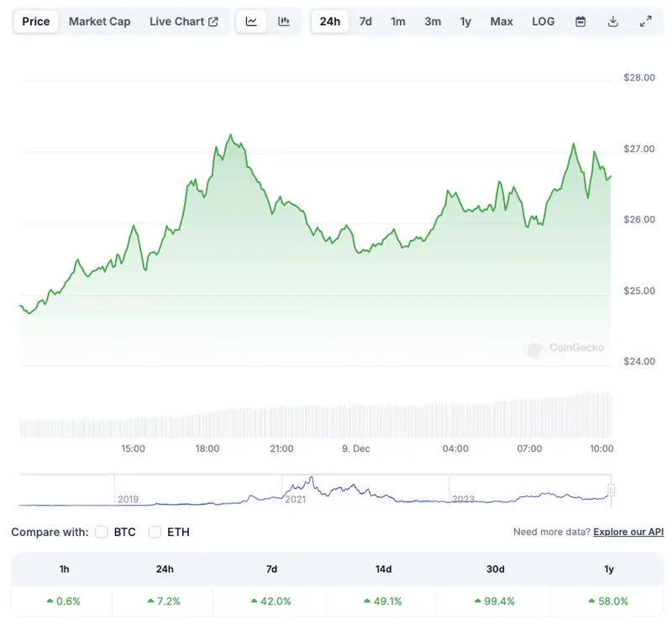This screenshot has height=624, width=672.
Task: Enable BTC comparison checkbox
Action: tap(102, 532)
